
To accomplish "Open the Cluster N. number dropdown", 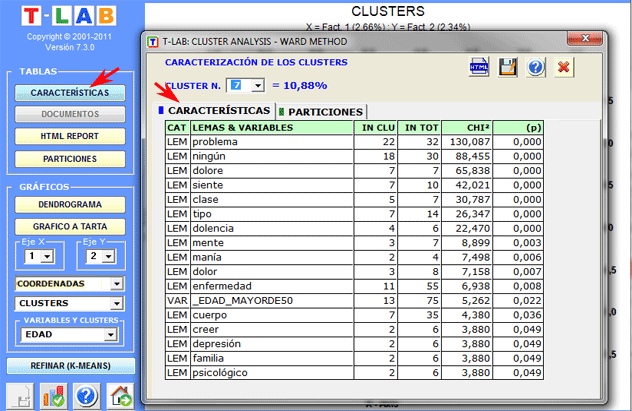I will click(258, 85).
